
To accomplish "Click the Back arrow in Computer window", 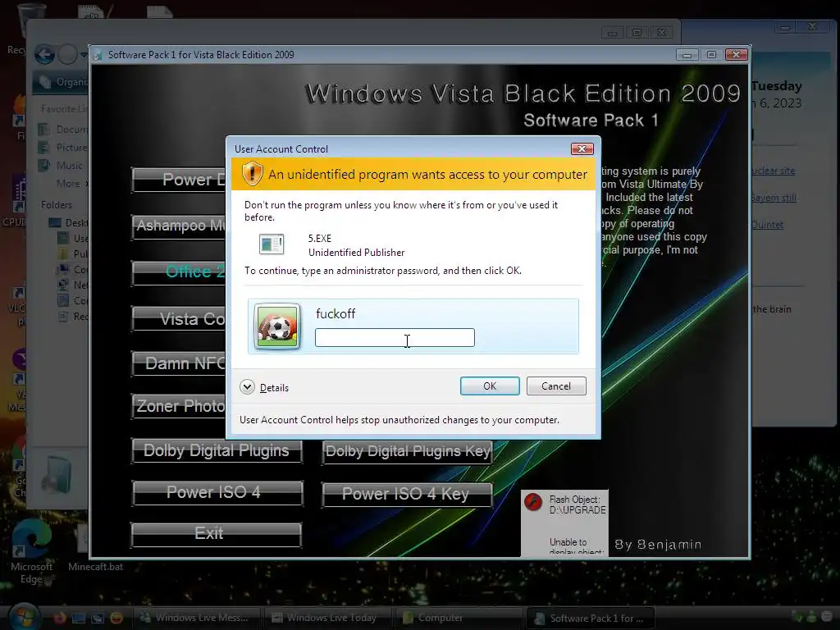I will tap(45, 54).
